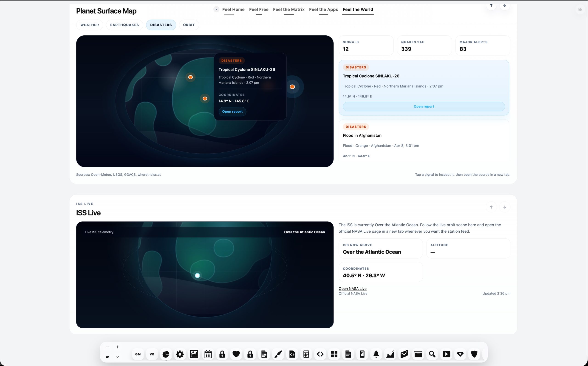Select the Flood in Afghanistan card
The image size is (588, 366).
[x=424, y=140]
